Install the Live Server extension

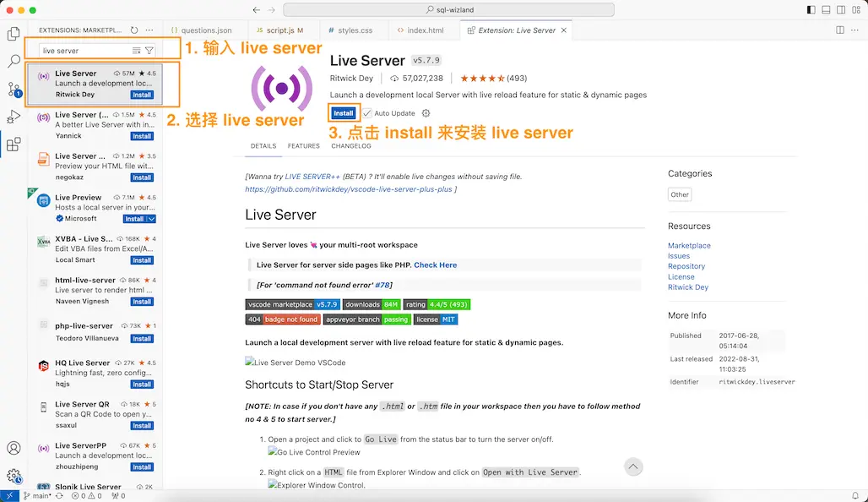point(342,112)
